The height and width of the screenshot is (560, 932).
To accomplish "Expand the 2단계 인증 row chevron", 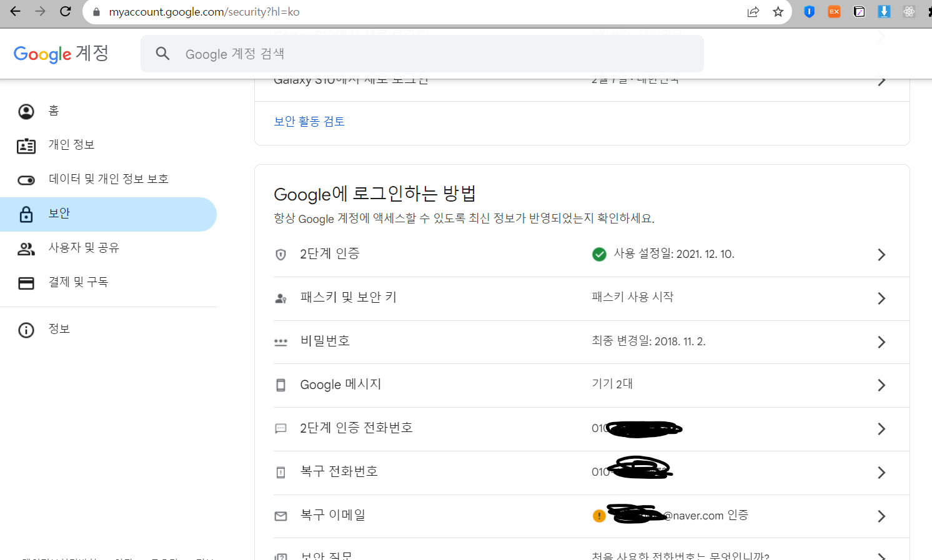I will click(881, 255).
